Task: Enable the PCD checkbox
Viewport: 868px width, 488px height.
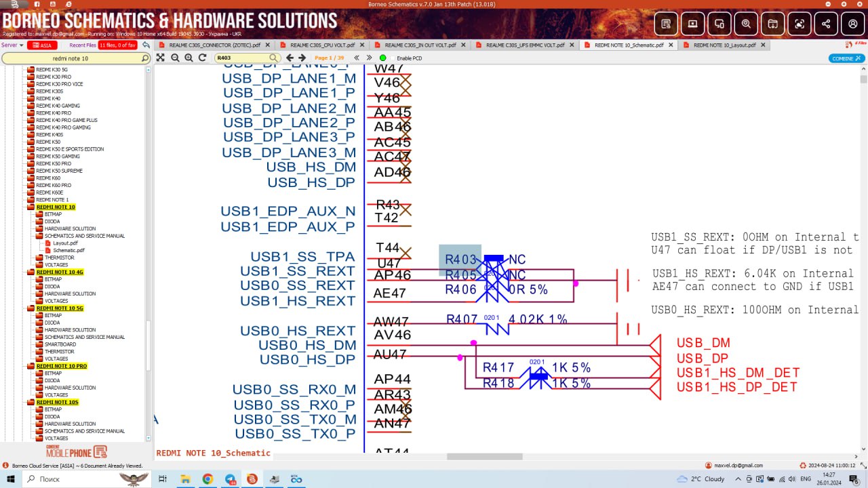Action: 393,58
